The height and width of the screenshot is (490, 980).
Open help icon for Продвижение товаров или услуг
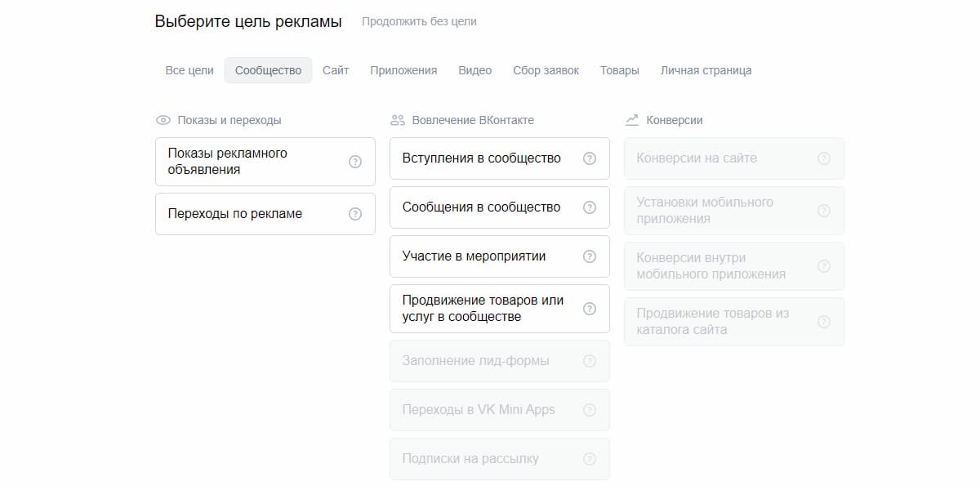(x=589, y=309)
